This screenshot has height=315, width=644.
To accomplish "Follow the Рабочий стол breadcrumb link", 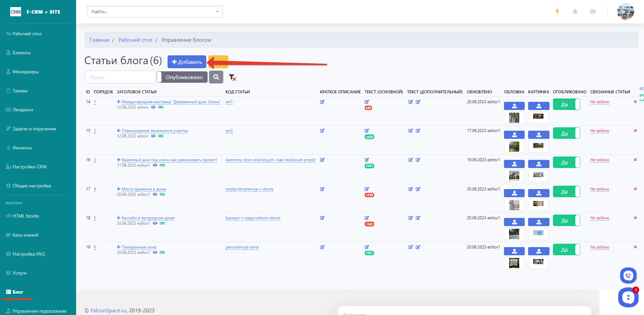I will point(135,40).
